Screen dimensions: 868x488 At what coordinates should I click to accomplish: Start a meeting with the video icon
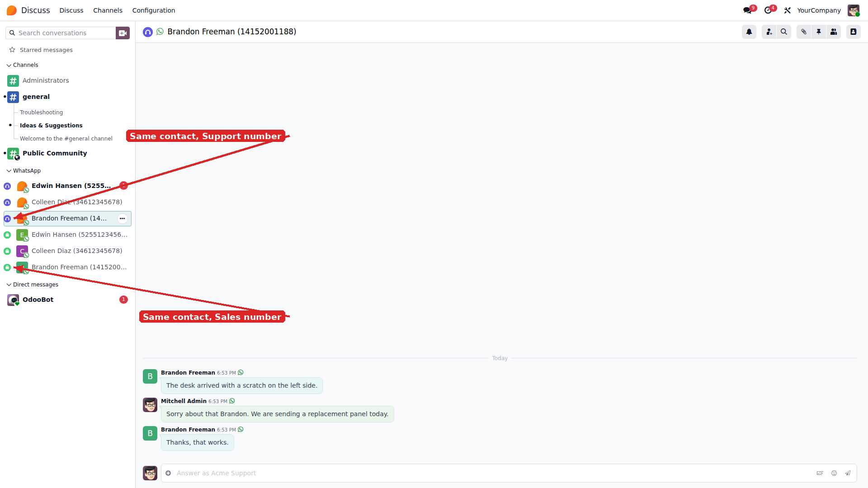[x=123, y=33]
